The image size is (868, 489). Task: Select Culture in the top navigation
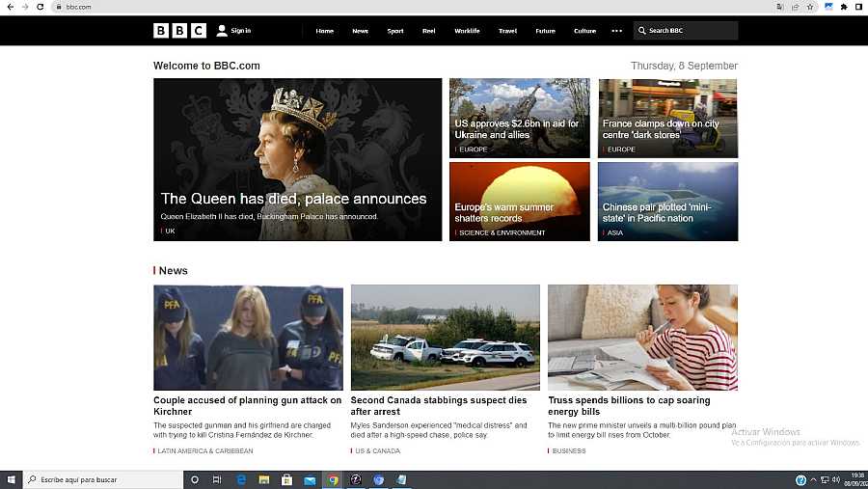click(x=584, y=31)
